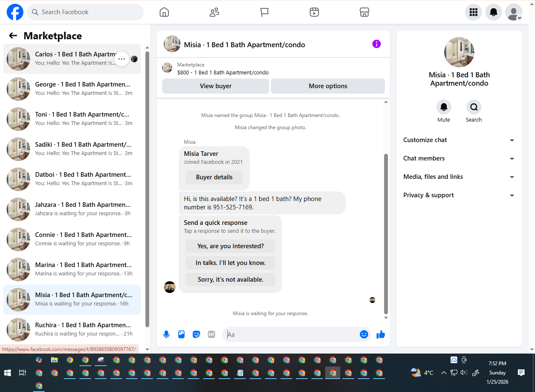Expand Media, files and links
The image size is (535, 392).
pos(459,177)
